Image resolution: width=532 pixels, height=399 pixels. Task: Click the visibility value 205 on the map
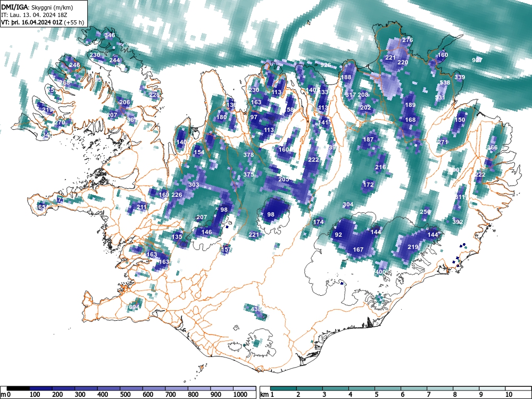[x=284, y=179]
